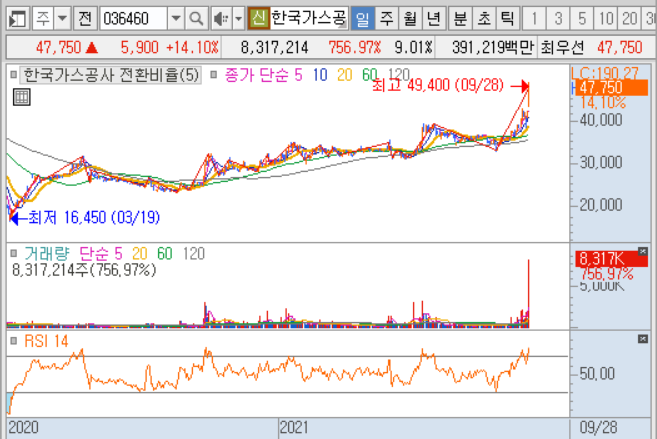This screenshot has height=439, width=657.
Task: Click the orange 47,750 price tag on axis
Action: (611, 88)
